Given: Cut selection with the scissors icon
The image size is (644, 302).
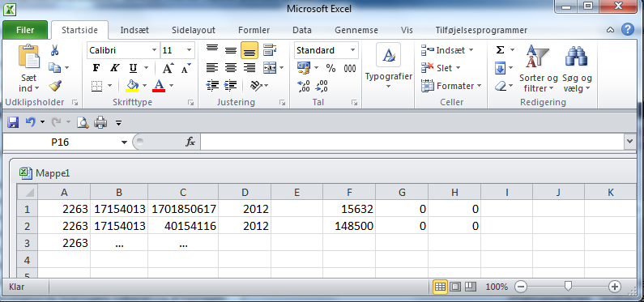Looking at the screenshot, I should tap(54, 50).
